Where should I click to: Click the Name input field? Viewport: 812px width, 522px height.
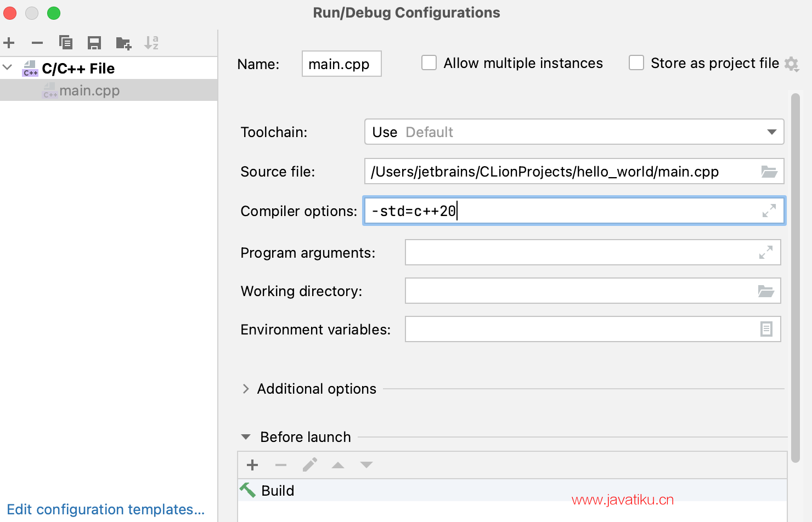pyautogui.click(x=341, y=64)
